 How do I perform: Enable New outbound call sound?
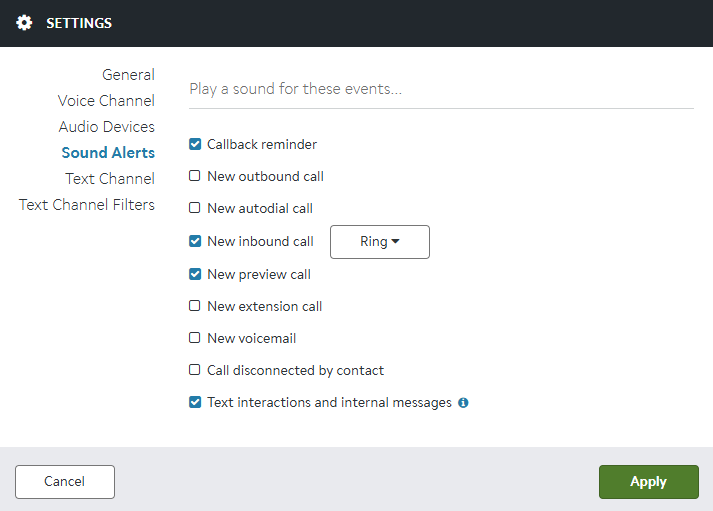(195, 176)
